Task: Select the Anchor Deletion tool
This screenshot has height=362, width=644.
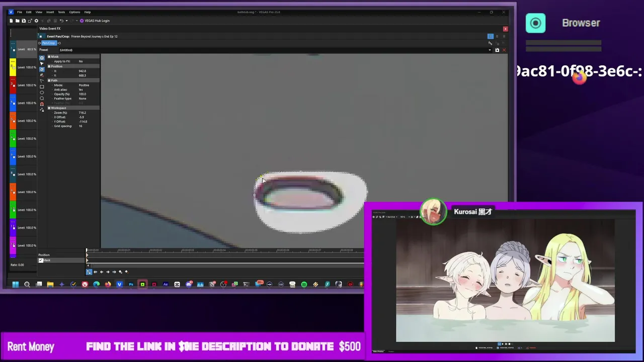Action: [42, 75]
